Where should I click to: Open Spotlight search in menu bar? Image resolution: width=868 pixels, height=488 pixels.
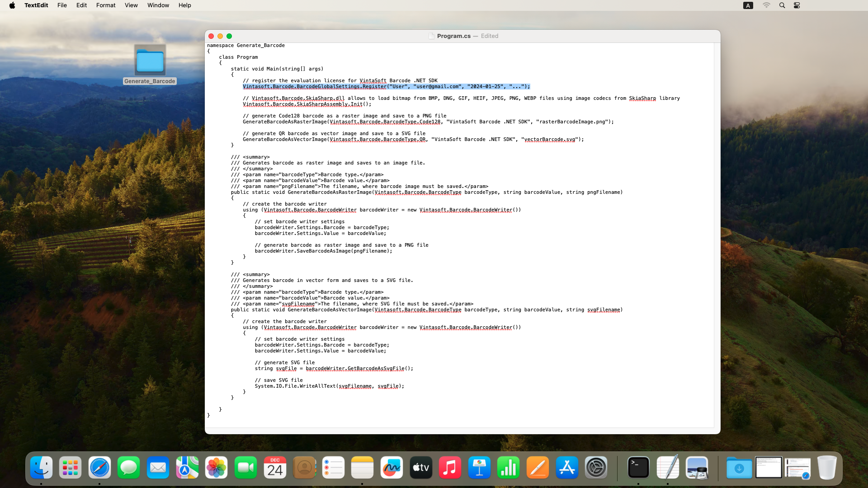click(x=782, y=5)
